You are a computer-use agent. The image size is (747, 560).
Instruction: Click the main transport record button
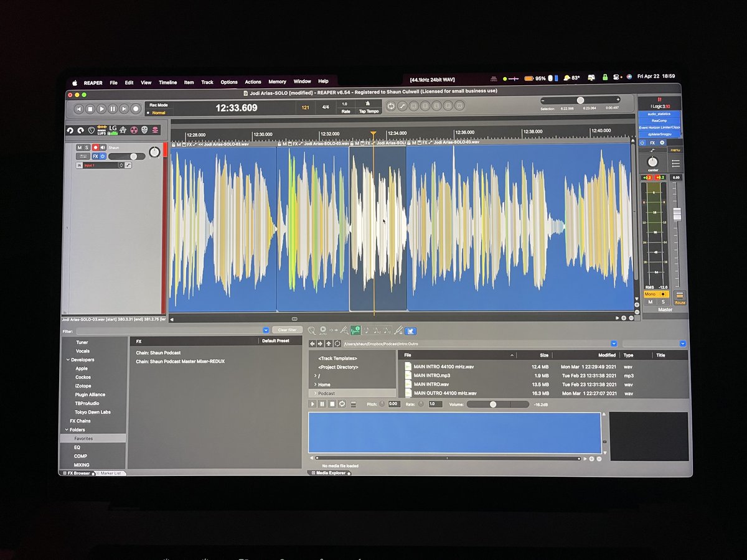[135, 109]
